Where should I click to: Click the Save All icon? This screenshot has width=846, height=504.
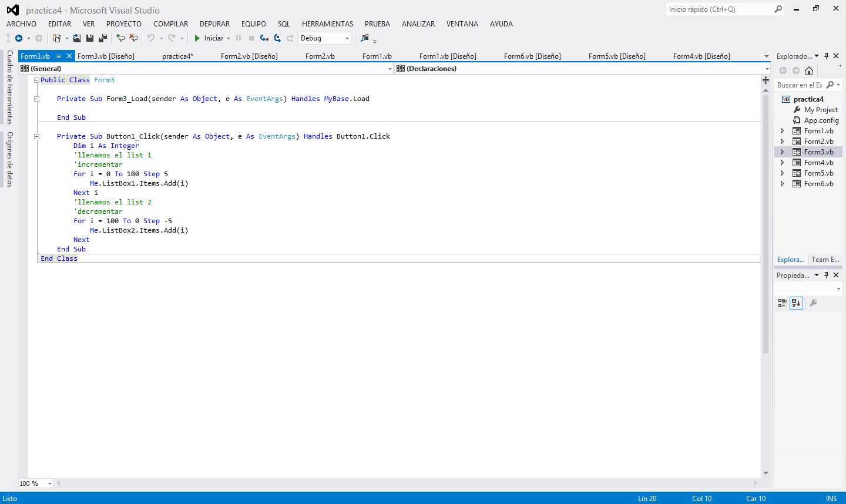pyautogui.click(x=102, y=38)
